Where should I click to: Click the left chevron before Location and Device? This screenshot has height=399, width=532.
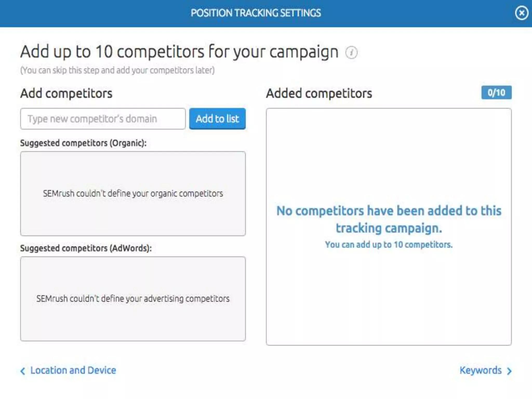pos(23,371)
